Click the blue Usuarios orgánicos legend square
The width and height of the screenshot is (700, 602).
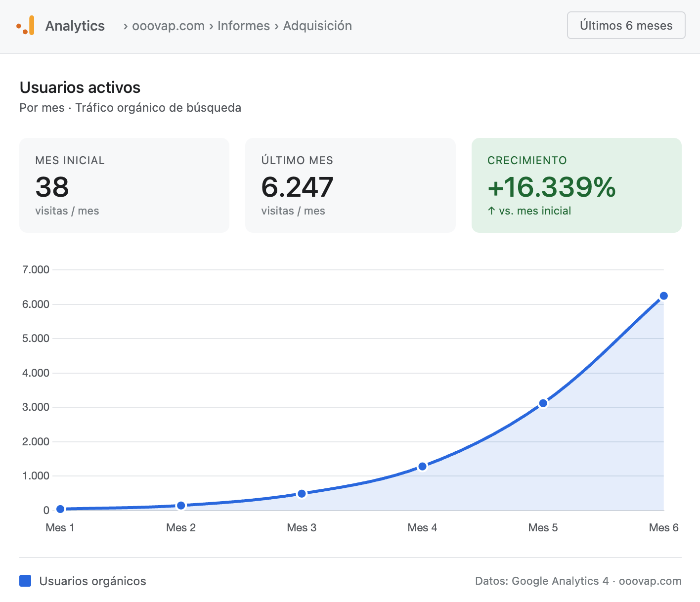[x=25, y=581]
